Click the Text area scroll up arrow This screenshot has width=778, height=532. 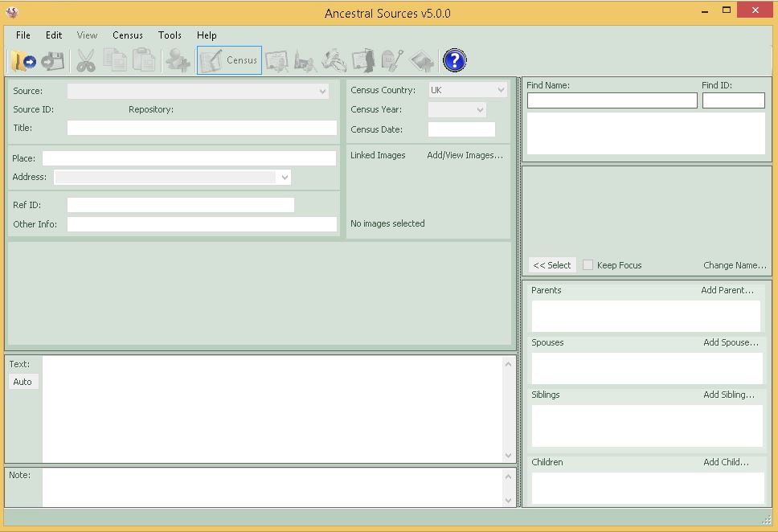[508, 364]
